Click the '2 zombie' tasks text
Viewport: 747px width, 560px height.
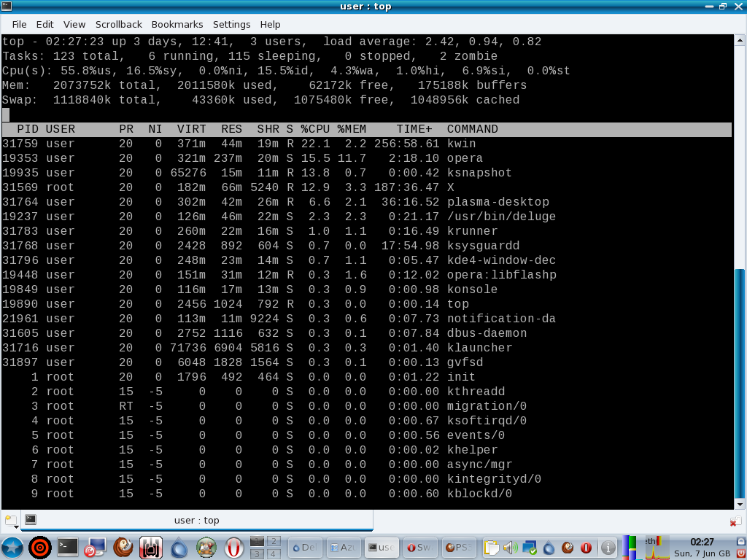[x=468, y=56]
